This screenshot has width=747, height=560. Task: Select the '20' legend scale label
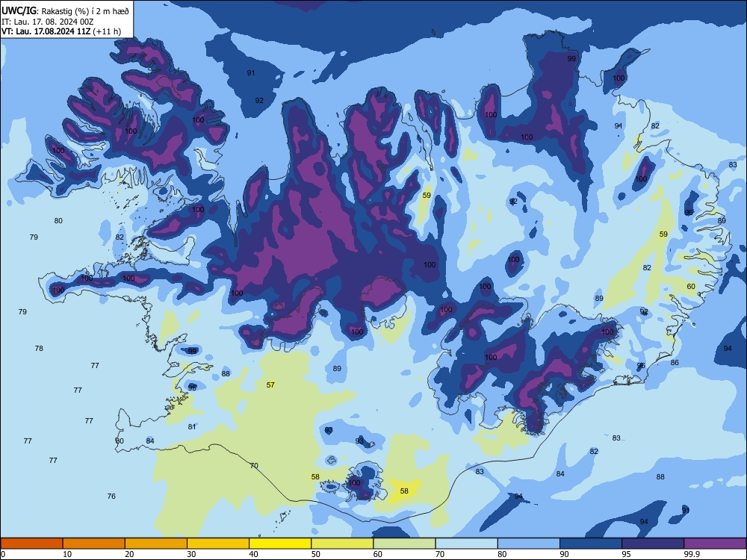point(129,554)
